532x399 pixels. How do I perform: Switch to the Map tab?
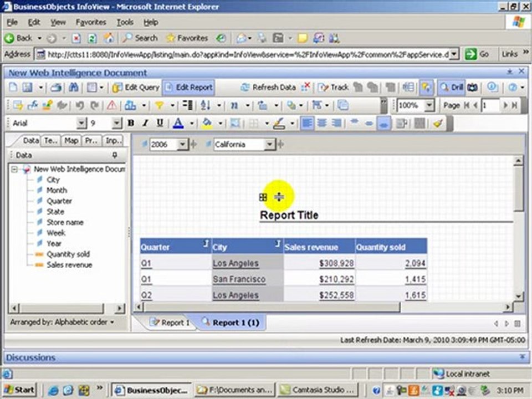click(71, 140)
